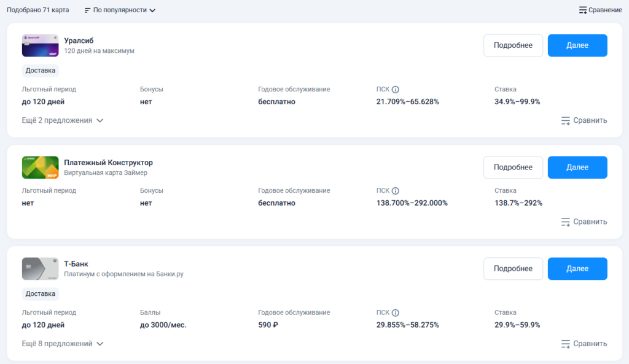Open the Платежный Конструктор card image
629x364 pixels.
[40, 167]
